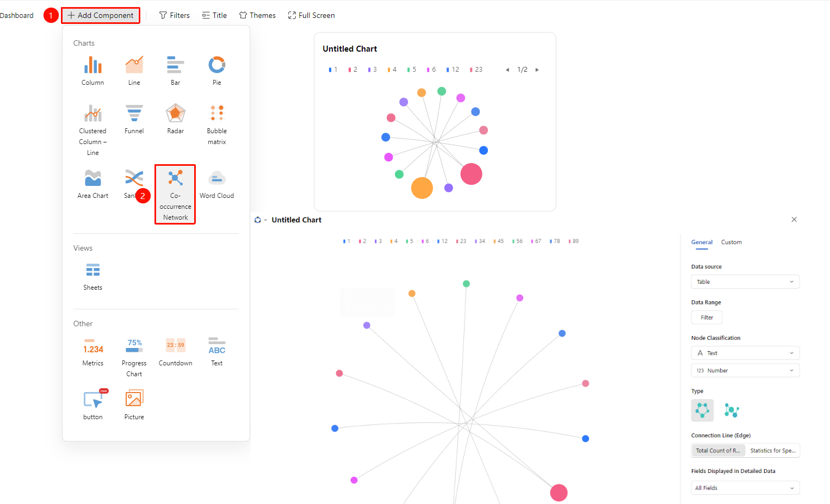This screenshot has width=830, height=504.
Task: Choose the Funnel chart icon
Action: (x=134, y=113)
